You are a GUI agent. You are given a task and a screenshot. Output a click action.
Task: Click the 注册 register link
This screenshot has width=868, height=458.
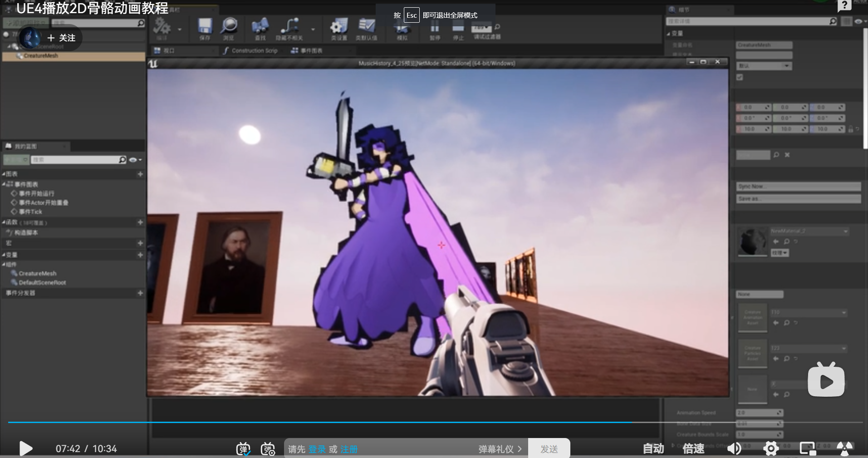[349, 449]
